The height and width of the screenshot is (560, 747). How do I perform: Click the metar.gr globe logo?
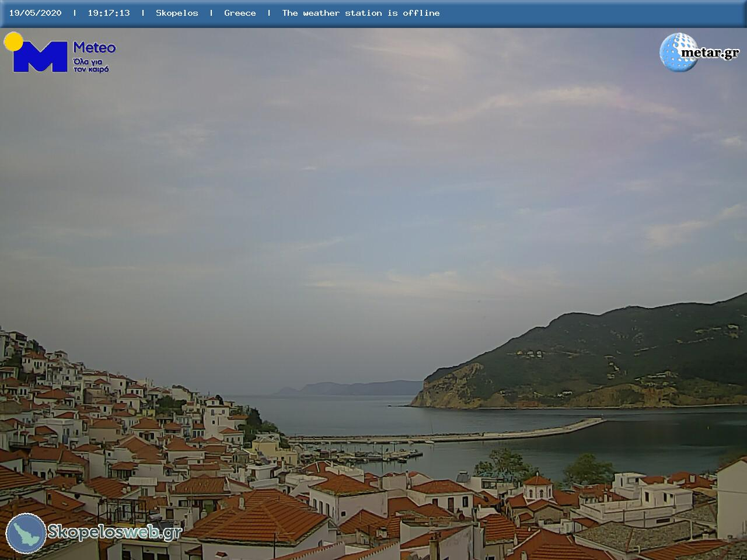(678, 52)
